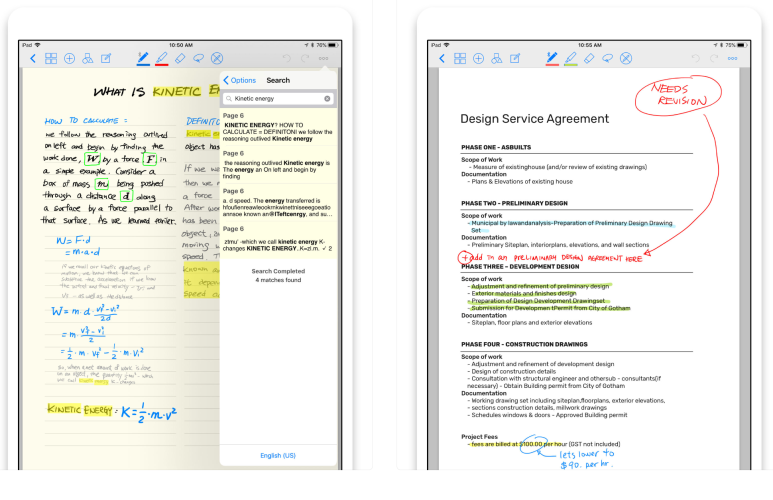Click the 'Kinetic energy' search field
Image resolution: width=773 pixels, height=500 pixels.
click(x=278, y=99)
